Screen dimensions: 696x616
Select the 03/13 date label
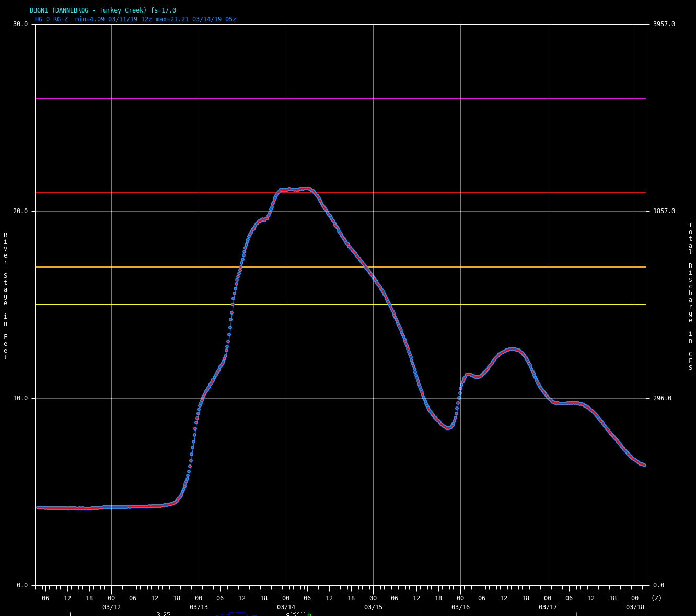[199, 607]
